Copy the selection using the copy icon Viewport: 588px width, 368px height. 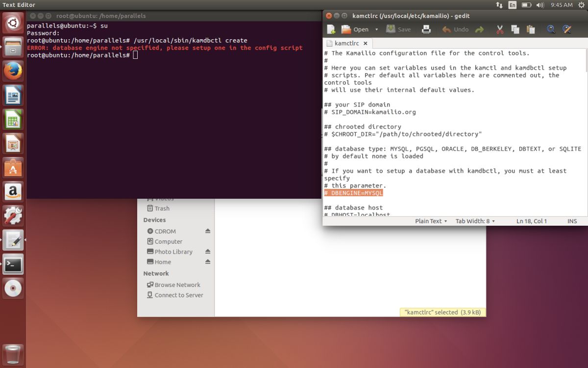[515, 29]
